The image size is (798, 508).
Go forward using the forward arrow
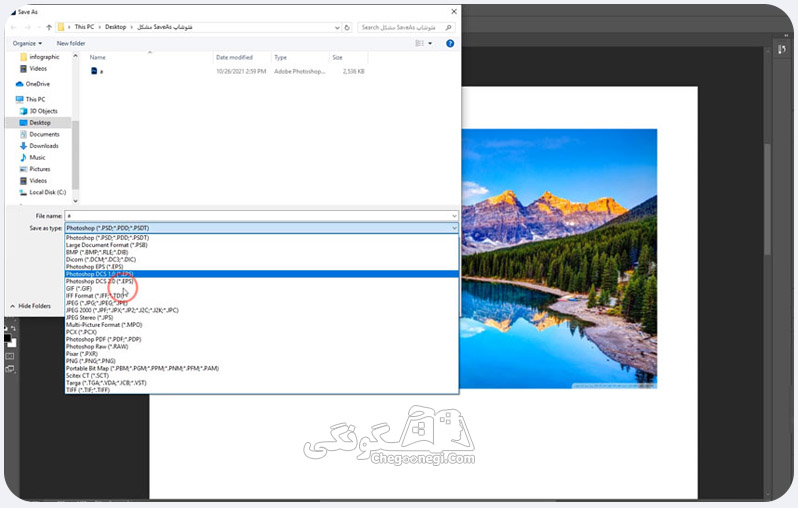click(27, 27)
